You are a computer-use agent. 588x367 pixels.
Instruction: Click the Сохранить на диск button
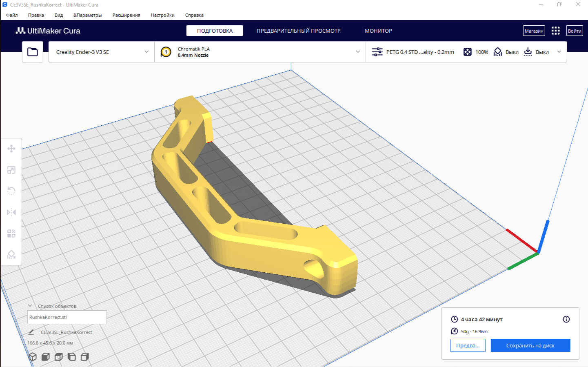pyautogui.click(x=530, y=345)
